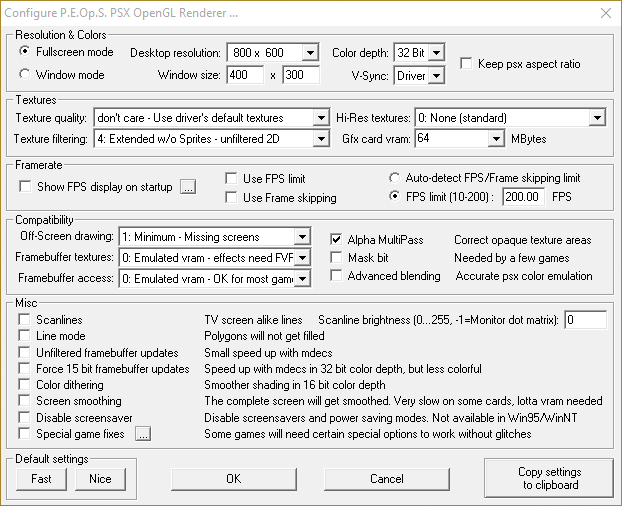Expand the Color depth dropdown

click(x=419, y=52)
